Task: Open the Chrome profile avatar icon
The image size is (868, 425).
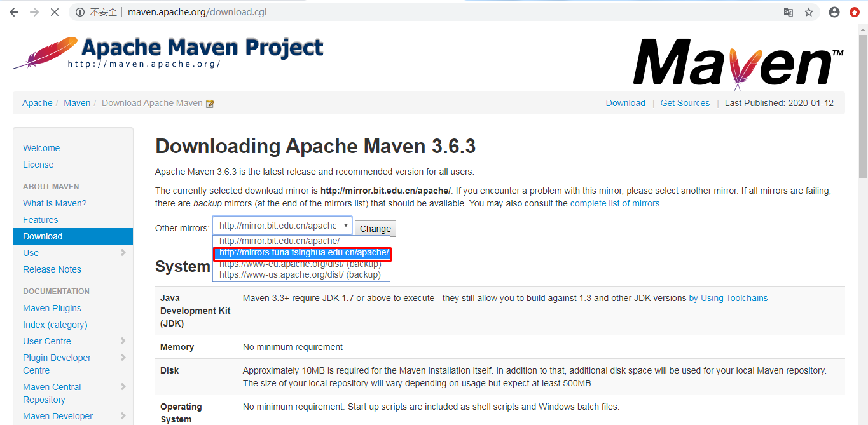Action: [834, 12]
